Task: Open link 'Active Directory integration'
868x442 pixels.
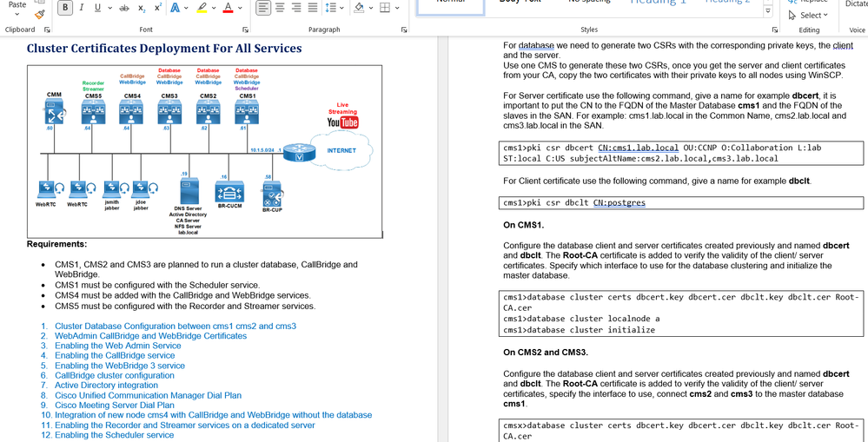Action: pos(106,385)
